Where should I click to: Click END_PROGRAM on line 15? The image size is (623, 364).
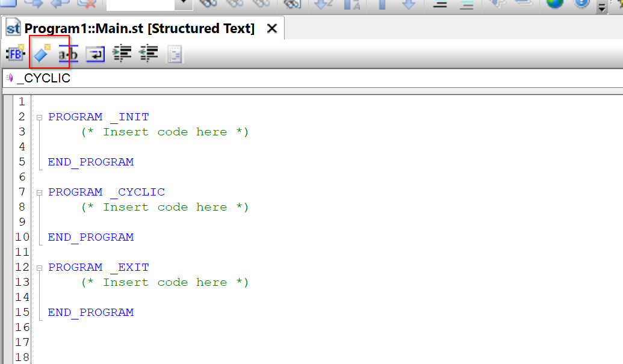click(x=90, y=312)
